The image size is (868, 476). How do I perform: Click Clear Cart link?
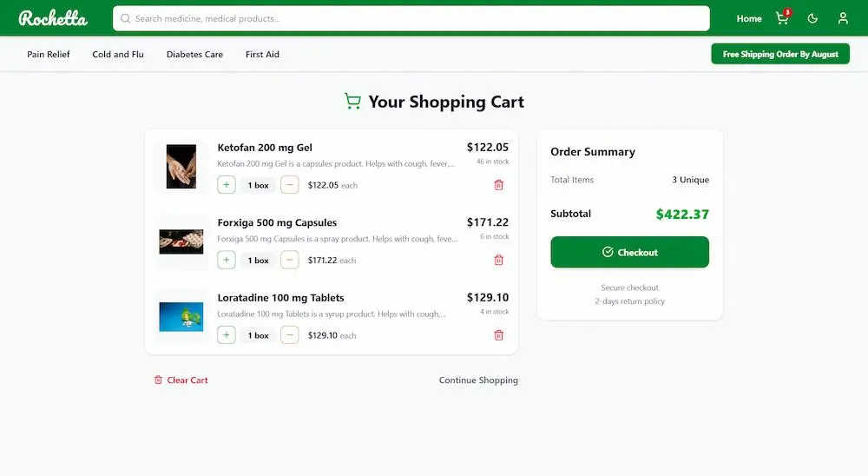click(181, 380)
